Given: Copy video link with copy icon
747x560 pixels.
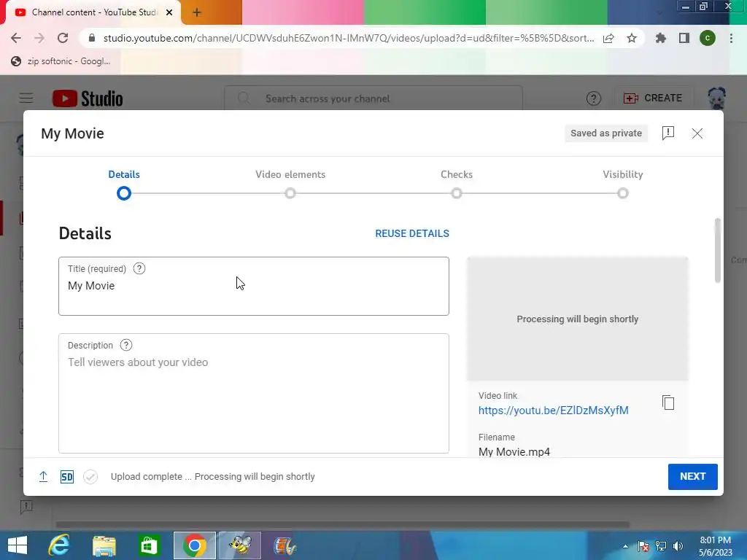Looking at the screenshot, I should point(668,402).
